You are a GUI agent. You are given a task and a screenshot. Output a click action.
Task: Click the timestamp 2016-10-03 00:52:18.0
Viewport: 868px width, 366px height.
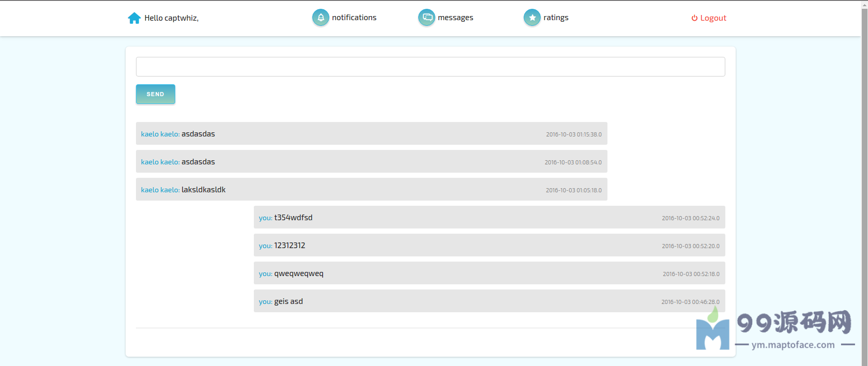[x=691, y=274]
